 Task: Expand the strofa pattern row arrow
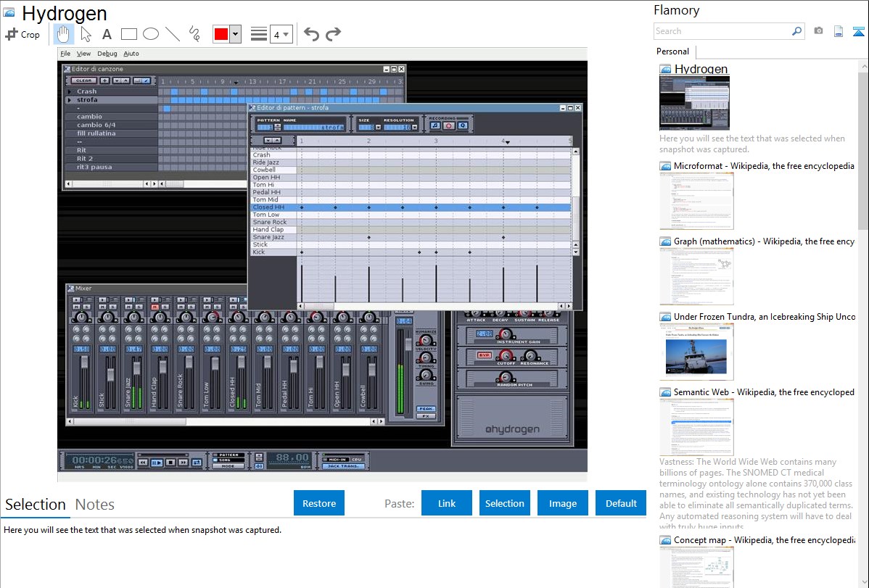pyautogui.click(x=70, y=100)
